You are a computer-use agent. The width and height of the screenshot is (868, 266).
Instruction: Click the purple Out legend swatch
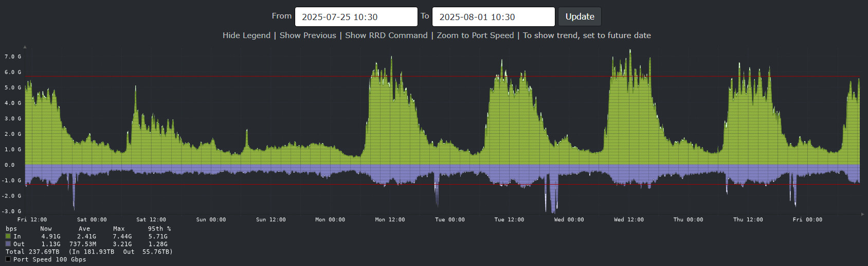tap(8, 244)
